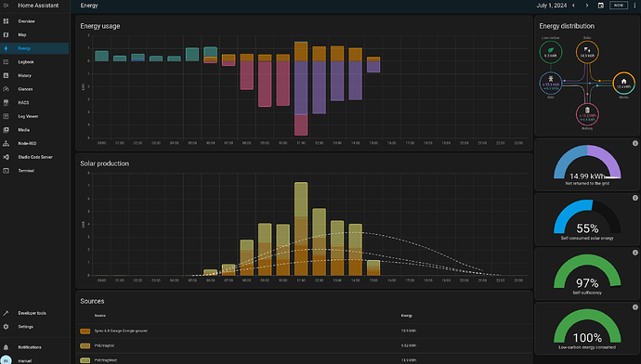Toggle the sidebar hamburger menu
641x364 pixels.
tap(6, 6)
